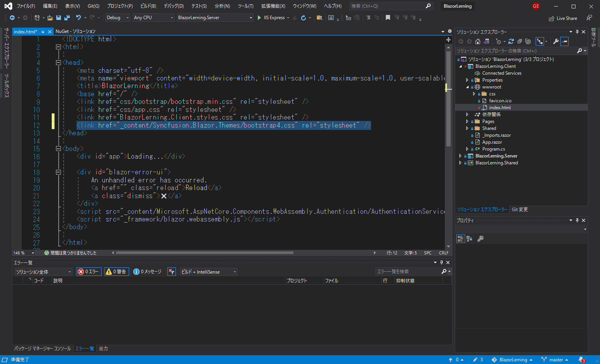The image size is (600, 364).
Task: Click the Alphabetical sort icon in Properties panel
Action: coord(469,239)
